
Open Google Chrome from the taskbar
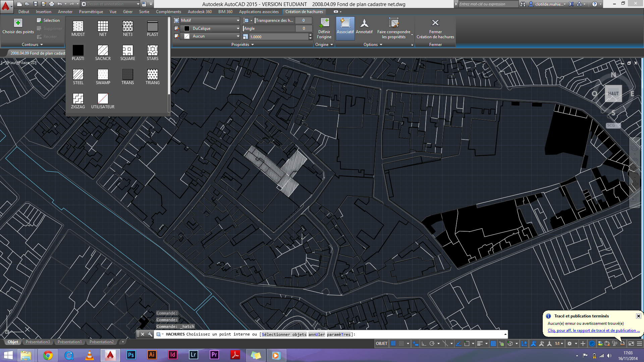coord(48,355)
